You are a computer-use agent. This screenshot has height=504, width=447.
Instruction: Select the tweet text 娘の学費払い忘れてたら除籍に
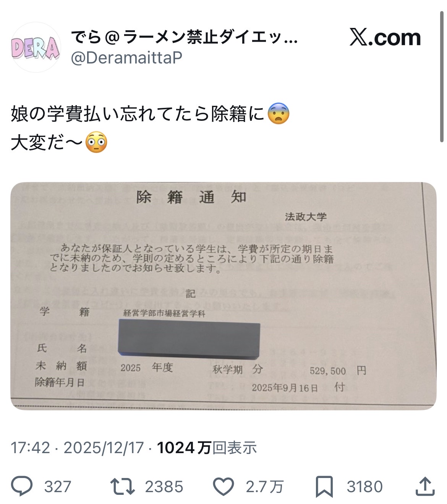pyautogui.click(x=138, y=114)
